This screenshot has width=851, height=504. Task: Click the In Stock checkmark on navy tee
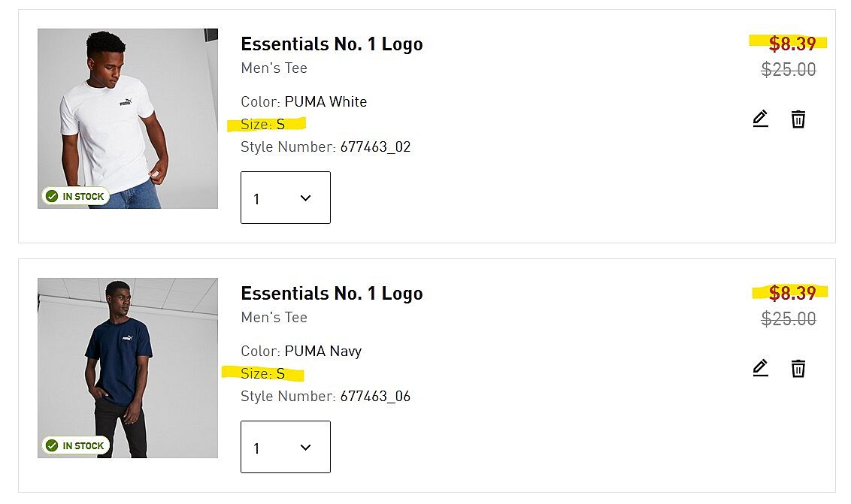pos(52,445)
